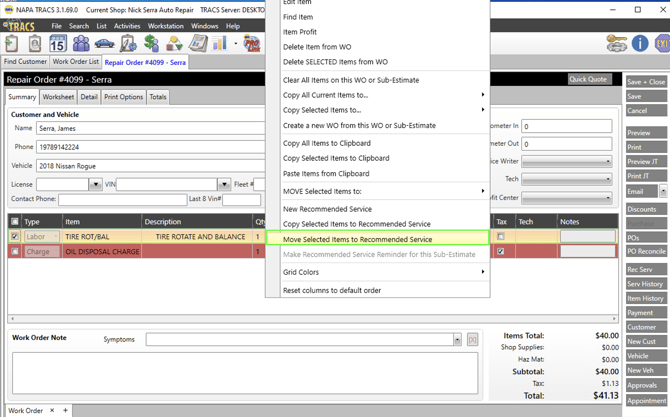
Task: Go to the Work Order List tab
Action: [76, 62]
